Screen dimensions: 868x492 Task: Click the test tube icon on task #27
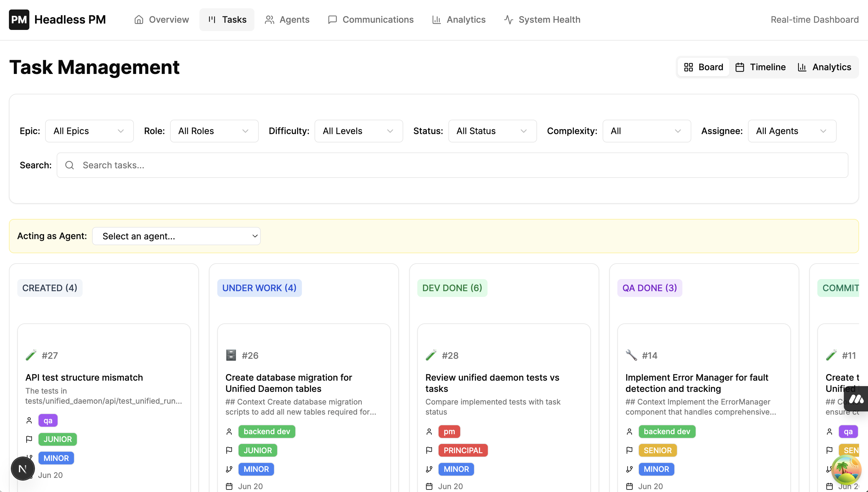click(x=31, y=355)
